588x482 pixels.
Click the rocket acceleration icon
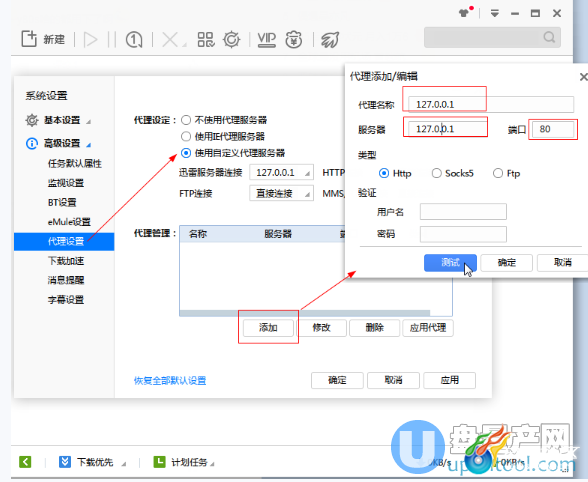330,39
